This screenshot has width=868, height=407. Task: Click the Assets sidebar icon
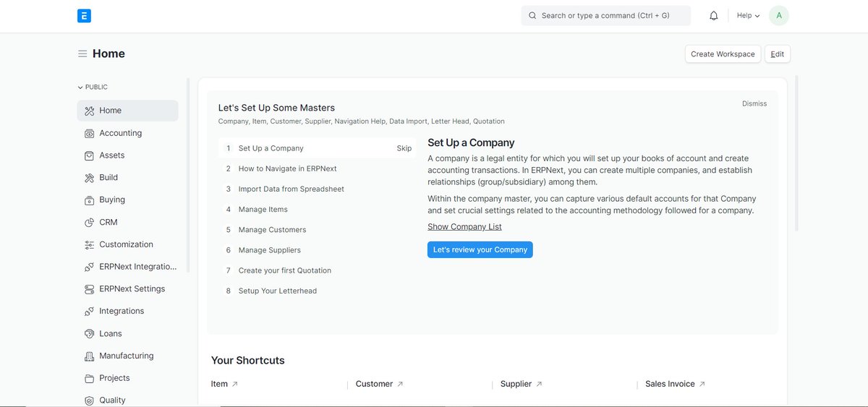pos(90,155)
